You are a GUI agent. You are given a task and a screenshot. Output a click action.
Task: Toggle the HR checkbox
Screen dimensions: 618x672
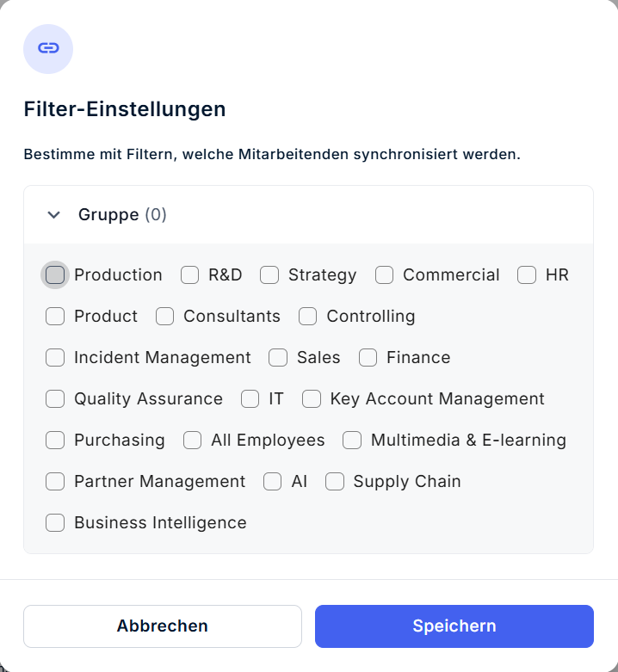click(x=527, y=275)
